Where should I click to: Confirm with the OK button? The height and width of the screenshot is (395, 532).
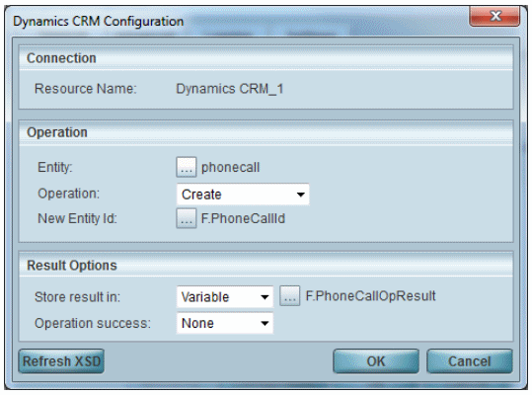[376, 361]
